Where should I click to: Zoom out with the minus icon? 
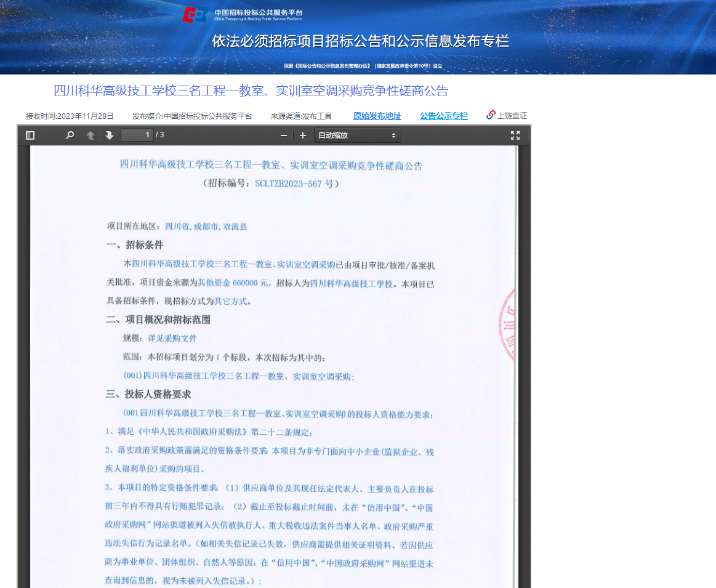pyautogui.click(x=284, y=135)
